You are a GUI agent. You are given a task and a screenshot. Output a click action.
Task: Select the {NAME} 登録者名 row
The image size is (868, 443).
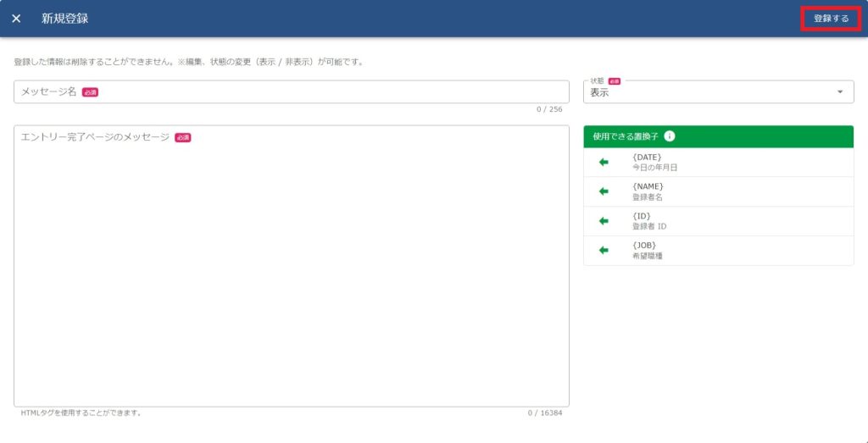[x=721, y=191]
